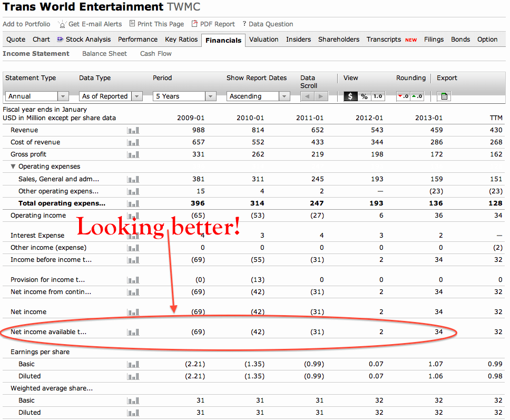The image size is (510, 420).
Task: Open the Show Report Dates Ascending dropdown
Action: point(258,96)
